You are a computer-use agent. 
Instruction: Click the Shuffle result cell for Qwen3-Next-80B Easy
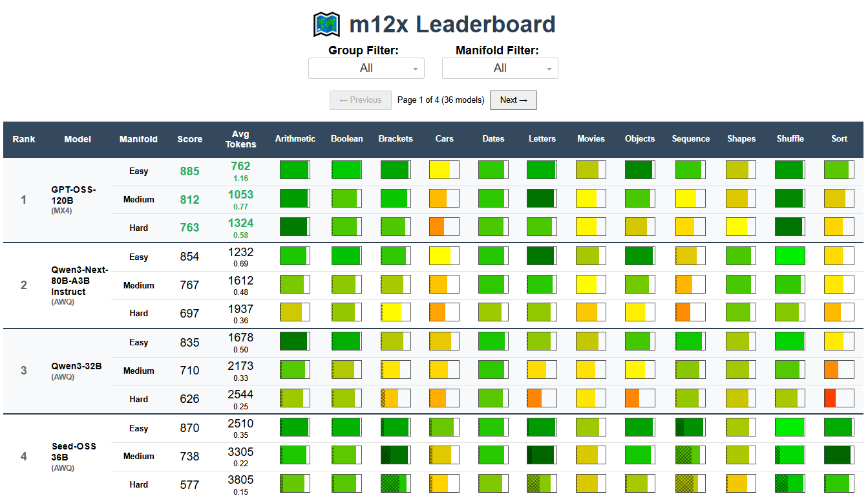790,255
